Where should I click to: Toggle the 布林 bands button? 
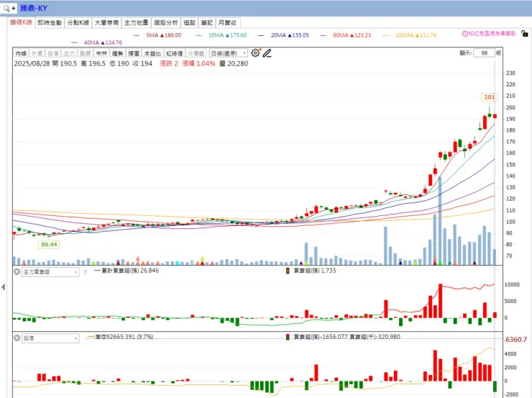(x=101, y=53)
